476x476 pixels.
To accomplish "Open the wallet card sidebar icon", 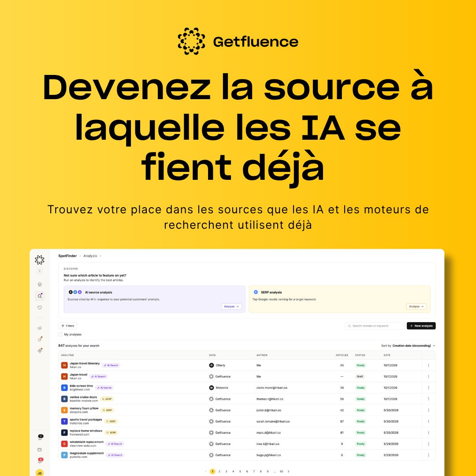I will pyautogui.click(x=40, y=450).
